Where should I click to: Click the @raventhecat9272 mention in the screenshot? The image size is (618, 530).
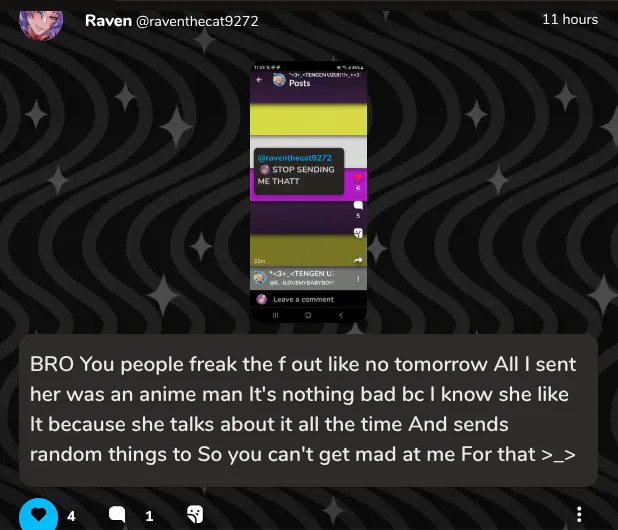[x=294, y=158]
